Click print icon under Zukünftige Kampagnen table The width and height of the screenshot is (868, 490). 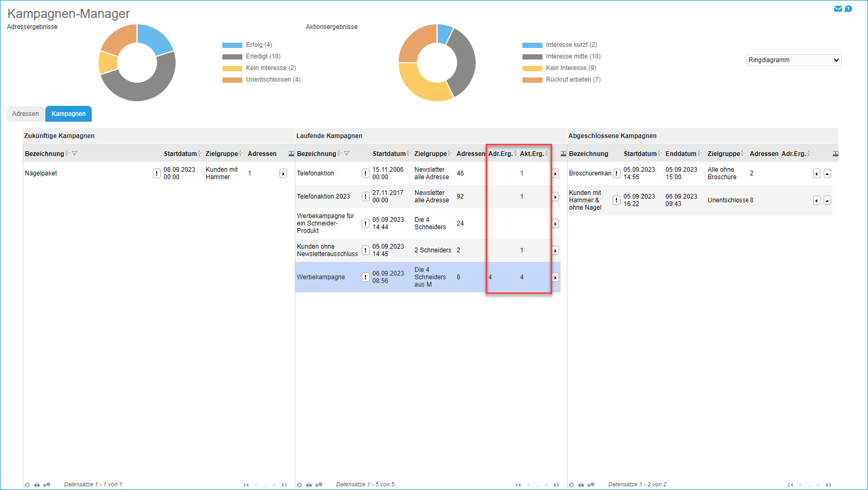point(37,485)
